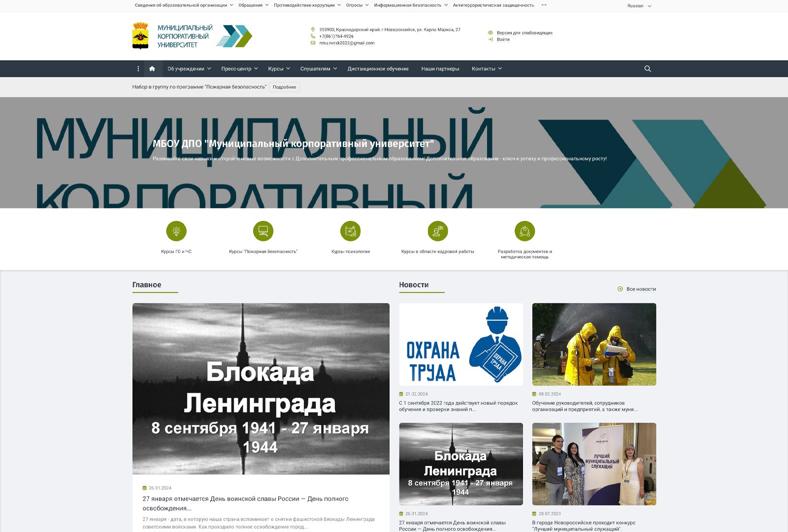Viewport: 788px width, 532px height.
Task: Toggle Версия для слабовидящих accessibility mode
Action: pyautogui.click(x=524, y=33)
